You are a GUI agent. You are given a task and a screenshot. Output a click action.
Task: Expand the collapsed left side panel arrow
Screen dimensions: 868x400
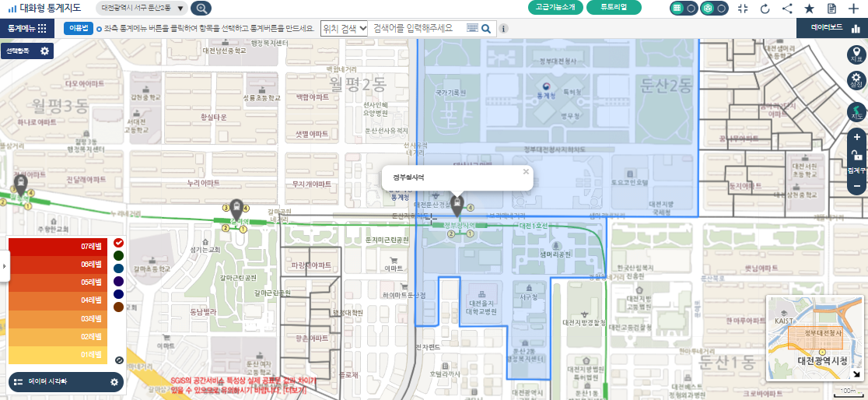(3, 266)
